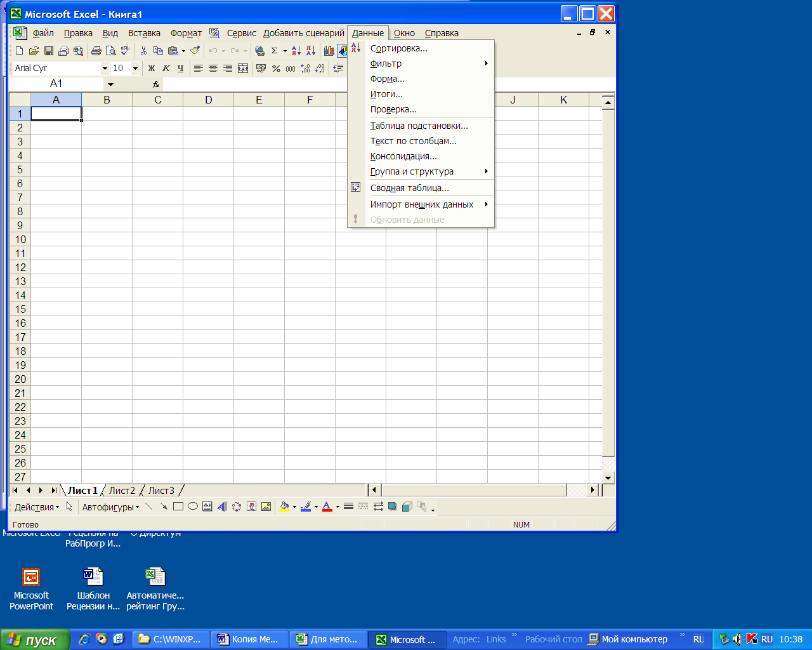
Task: Launch the Chart Wizard icon
Action: [x=329, y=51]
